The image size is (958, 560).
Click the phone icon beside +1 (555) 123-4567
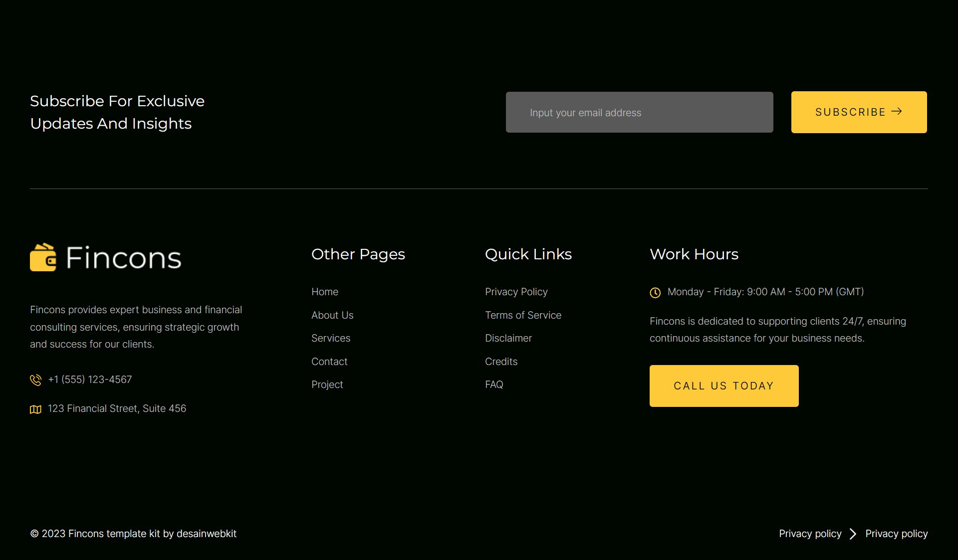tap(35, 380)
